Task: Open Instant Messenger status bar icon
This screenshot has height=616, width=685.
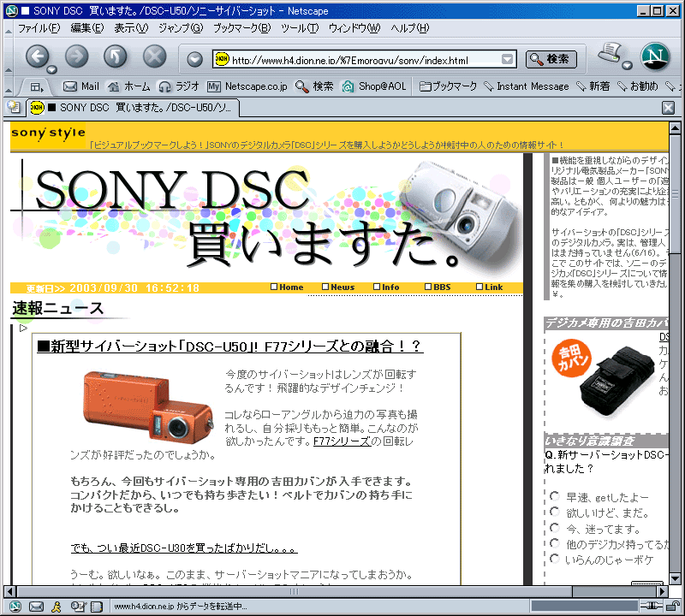Action: 56,607
